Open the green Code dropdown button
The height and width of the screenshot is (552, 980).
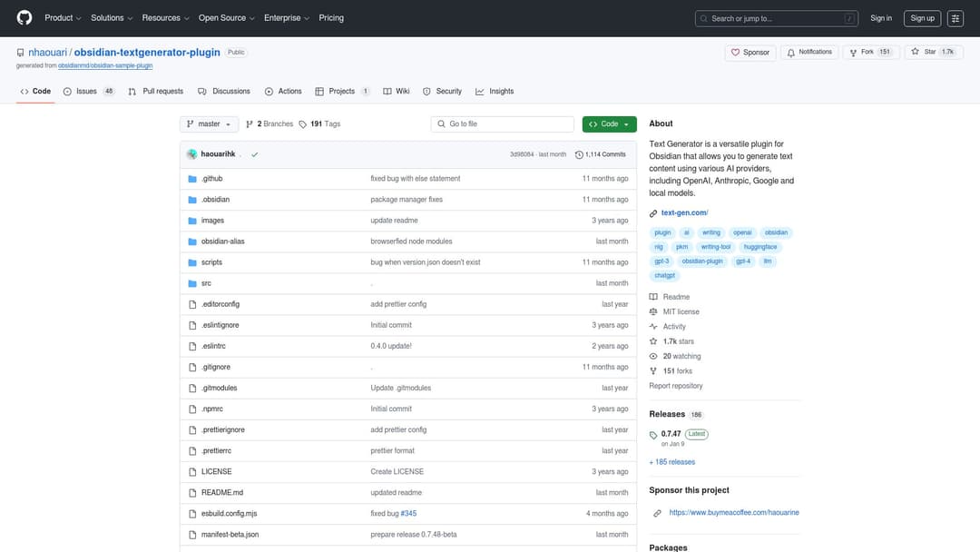[610, 124]
